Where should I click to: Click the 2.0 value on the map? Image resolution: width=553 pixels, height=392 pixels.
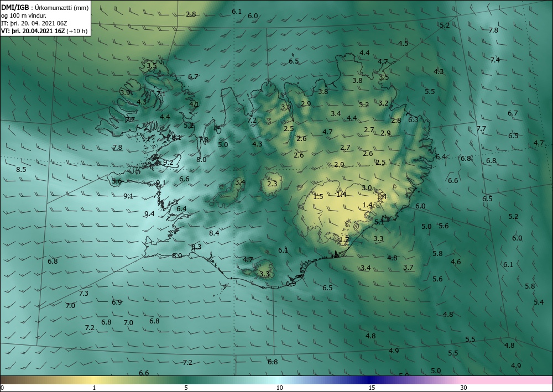click(339, 165)
